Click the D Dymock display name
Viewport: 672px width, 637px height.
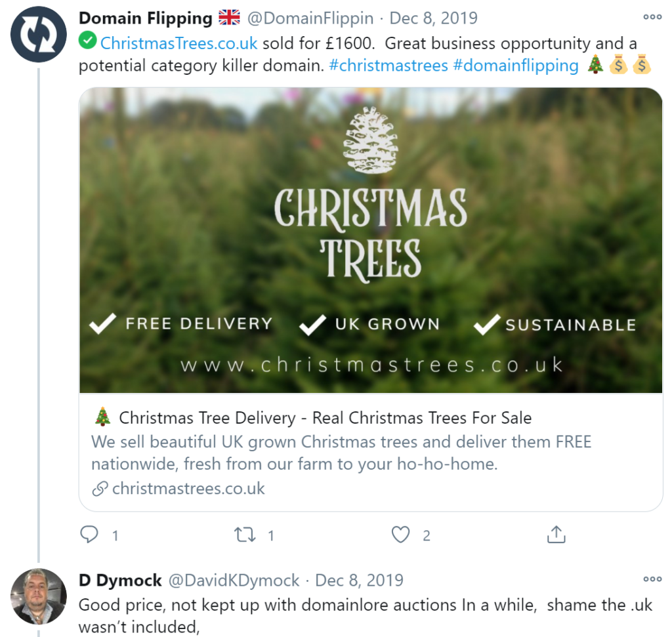(x=121, y=581)
